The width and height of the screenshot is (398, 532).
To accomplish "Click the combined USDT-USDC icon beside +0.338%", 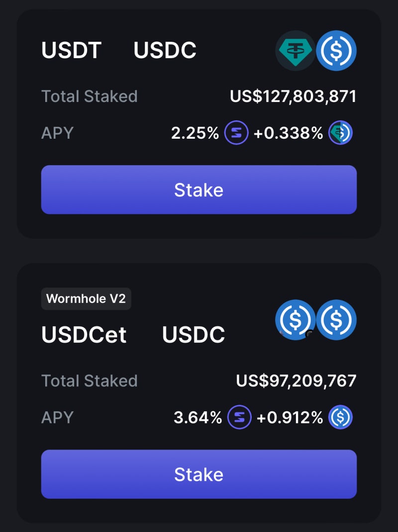I will [341, 133].
